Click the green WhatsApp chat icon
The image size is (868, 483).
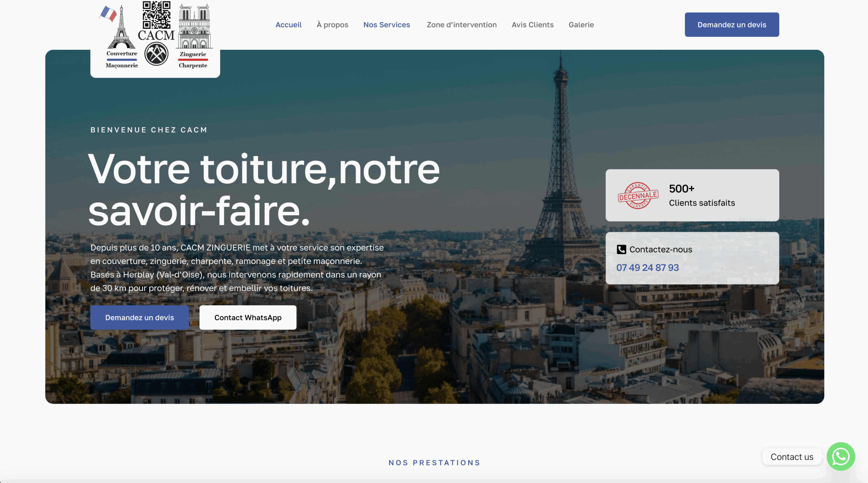(x=841, y=456)
